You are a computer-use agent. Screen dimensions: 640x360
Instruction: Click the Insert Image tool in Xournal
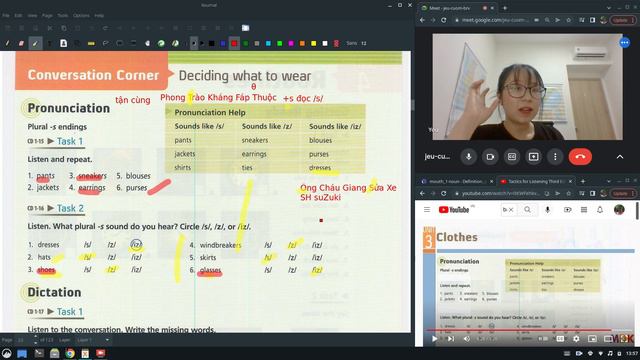click(x=63, y=43)
